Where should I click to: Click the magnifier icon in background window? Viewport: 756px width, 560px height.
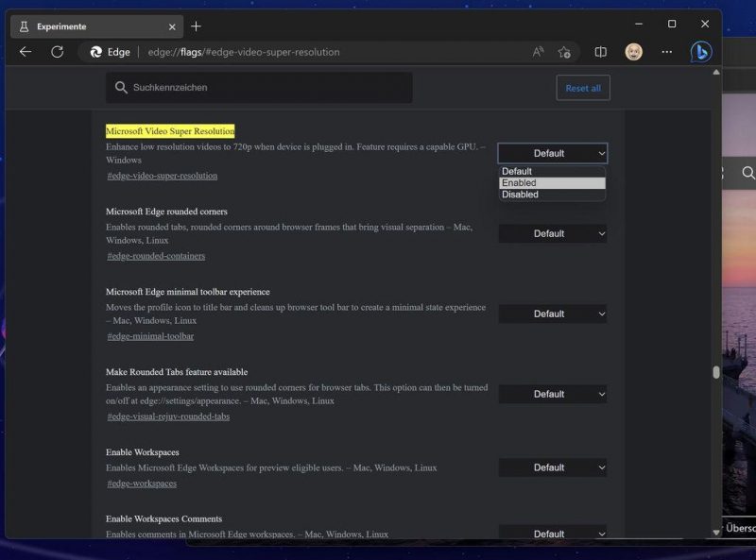click(x=747, y=173)
